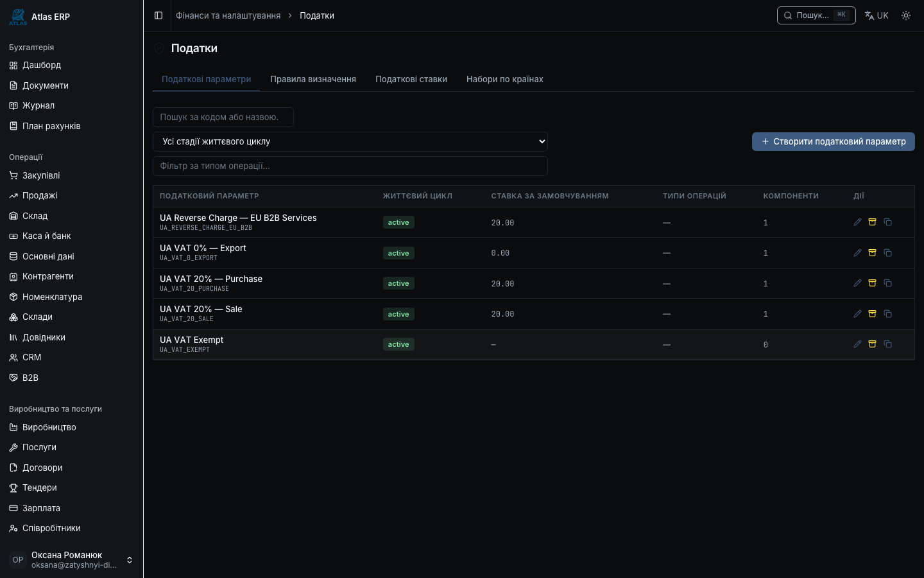Archive the UA VAT Exempt parameter

pyautogui.click(x=873, y=344)
